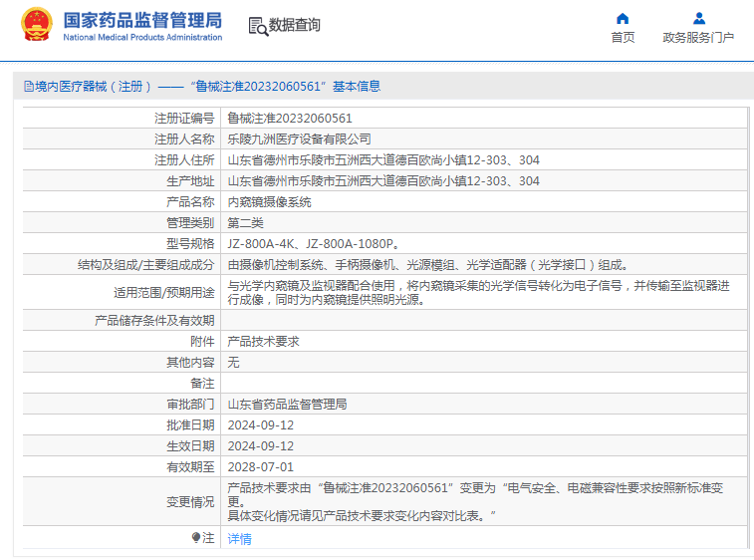Click the 产品储存条件及有效期 row label
The image size is (754, 560).
[154, 321]
